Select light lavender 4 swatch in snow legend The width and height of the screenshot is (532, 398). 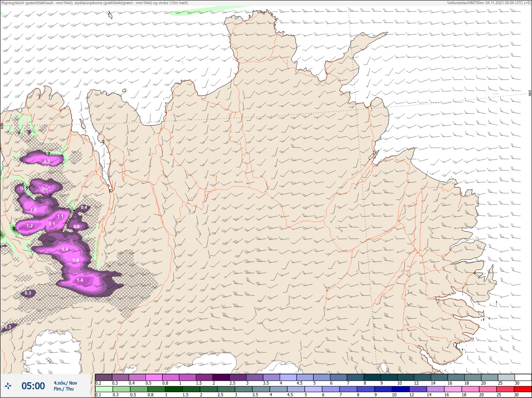(x=289, y=377)
